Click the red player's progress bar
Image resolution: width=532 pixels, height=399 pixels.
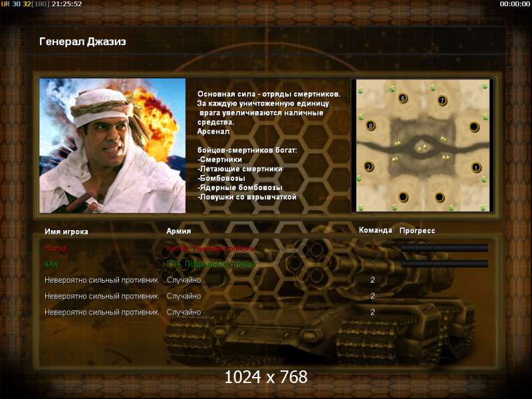[x=444, y=248]
